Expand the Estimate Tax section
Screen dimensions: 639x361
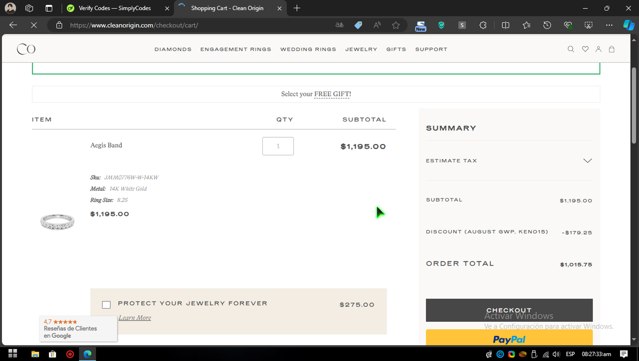click(509, 161)
